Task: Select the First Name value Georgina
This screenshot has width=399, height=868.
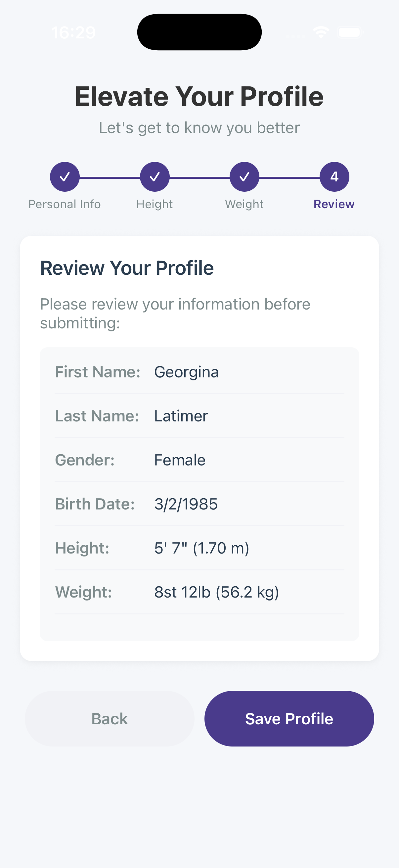Action: (x=186, y=372)
